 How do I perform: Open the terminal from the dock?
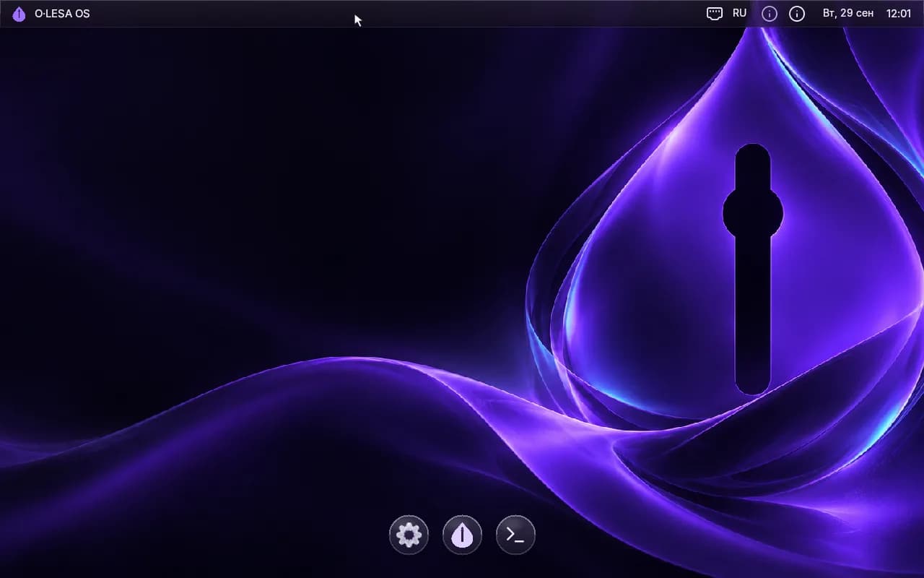(x=515, y=535)
